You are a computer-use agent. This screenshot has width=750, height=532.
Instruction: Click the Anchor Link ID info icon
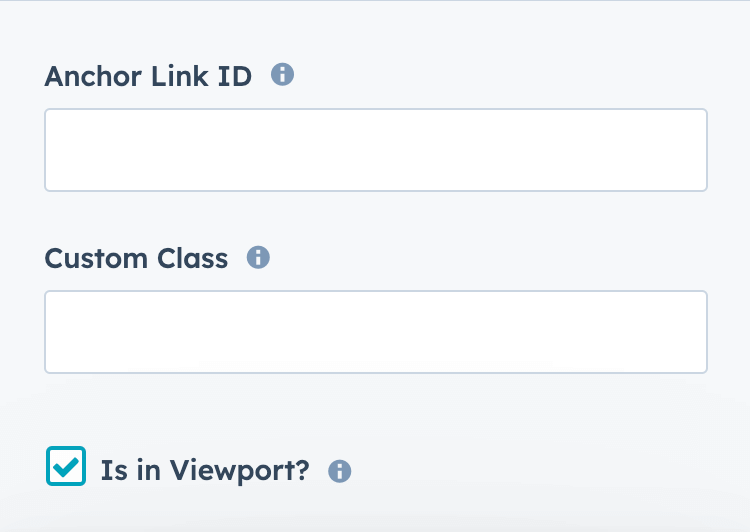(283, 75)
